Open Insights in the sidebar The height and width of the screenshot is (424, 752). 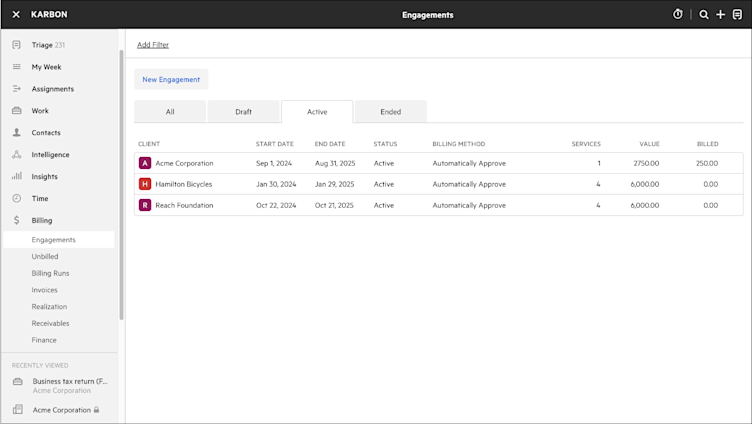pyautogui.click(x=45, y=177)
